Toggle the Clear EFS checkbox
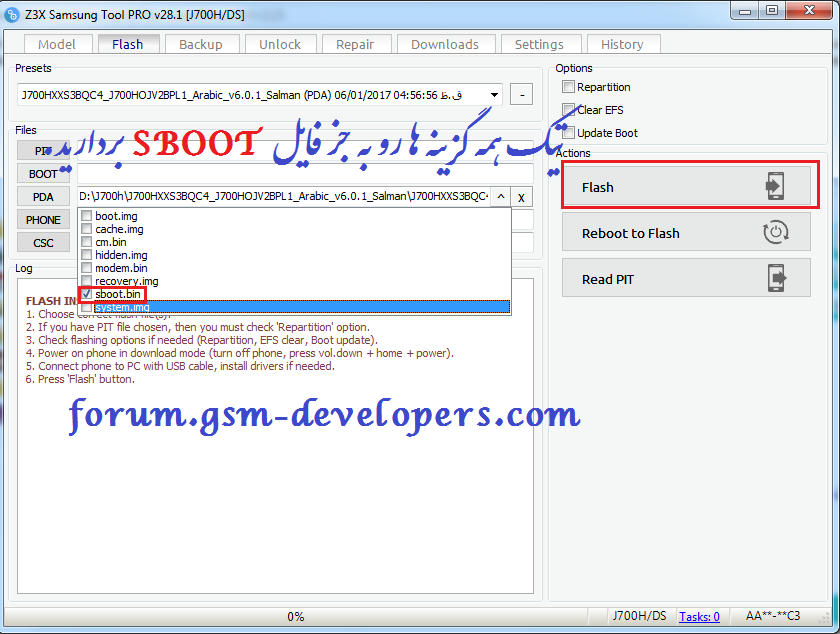Image resolution: width=840 pixels, height=634 pixels. (568, 110)
